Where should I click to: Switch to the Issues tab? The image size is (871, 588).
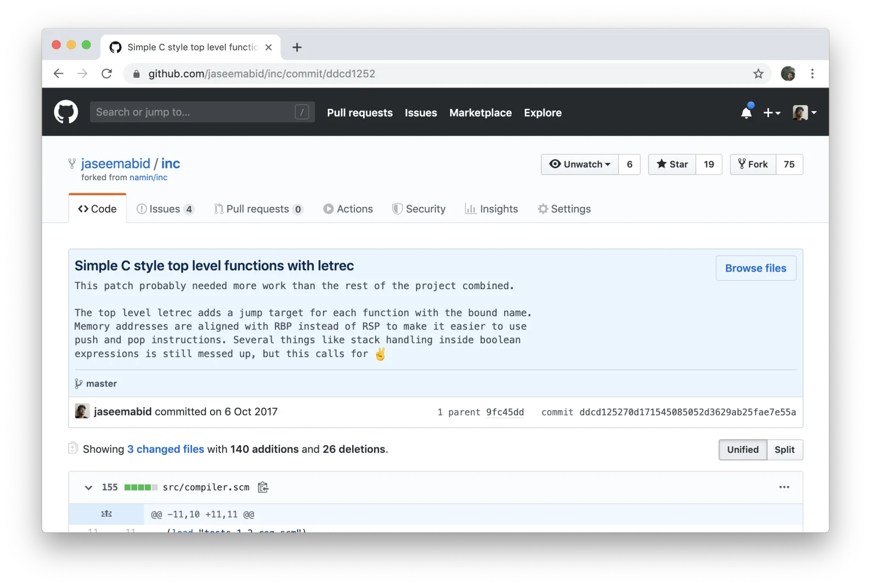[x=165, y=209]
